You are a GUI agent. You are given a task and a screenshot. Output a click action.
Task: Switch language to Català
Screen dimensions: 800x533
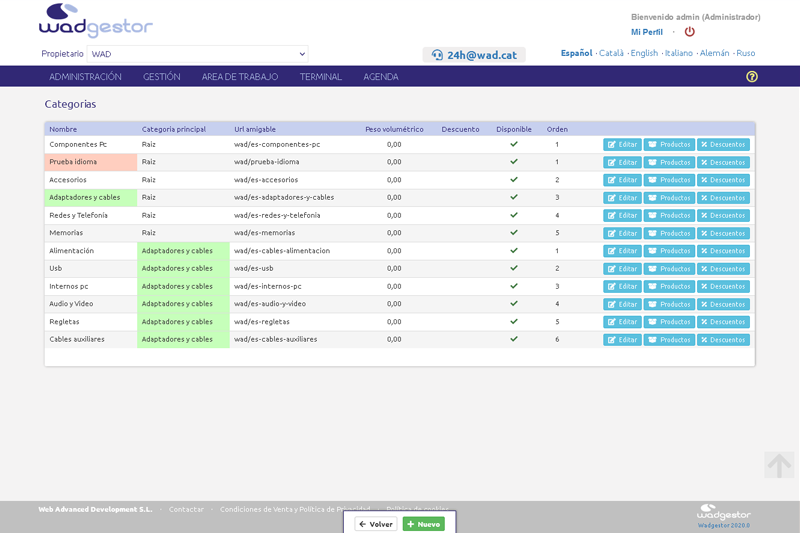click(x=611, y=53)
